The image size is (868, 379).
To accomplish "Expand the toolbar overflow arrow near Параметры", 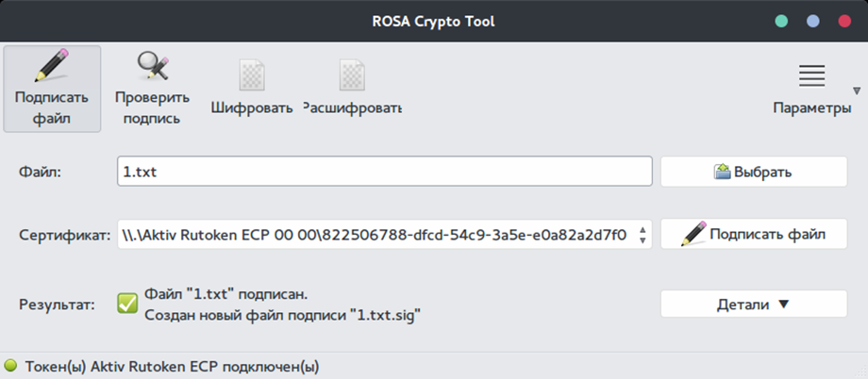I will (x=857, y=91).
